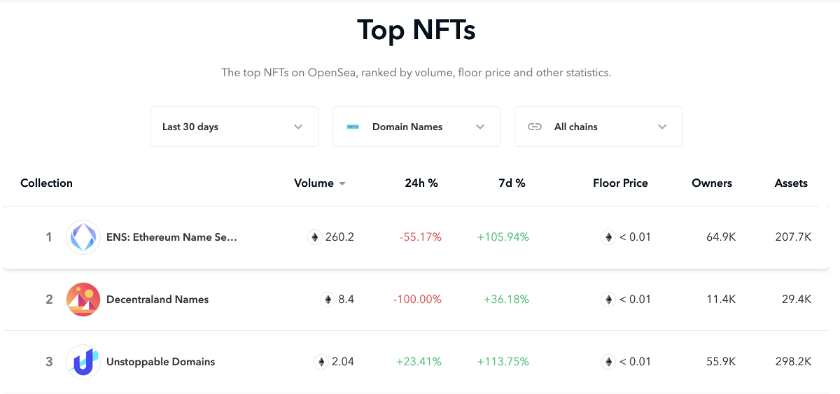Click the ETH icon beside volume 8.4
840x394 pixels.
point(328,299)
